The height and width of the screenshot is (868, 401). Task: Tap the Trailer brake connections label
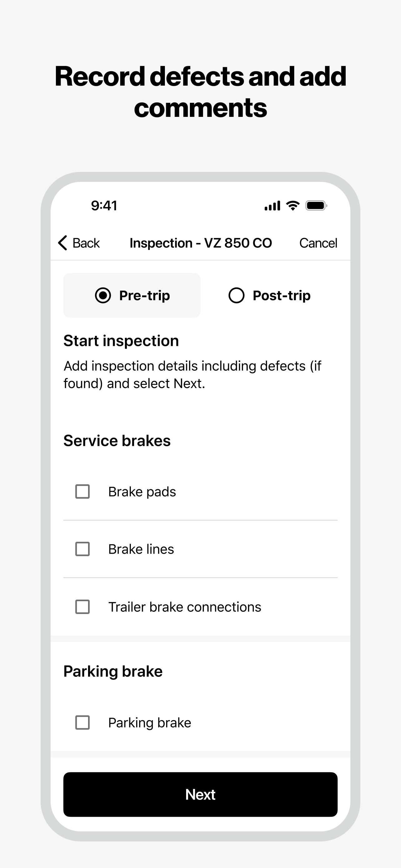click(185, 607)
